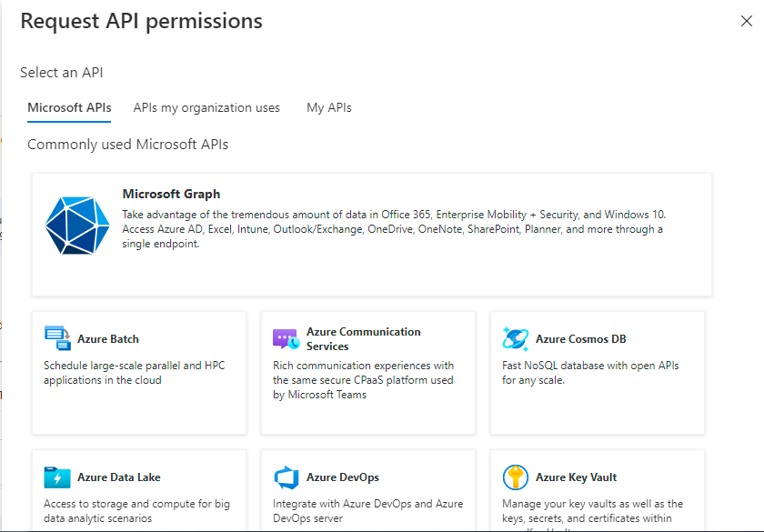Select the Microsoft Graph title
The width and height of the screenshot is (764, 532).
[x=171, y=194]
